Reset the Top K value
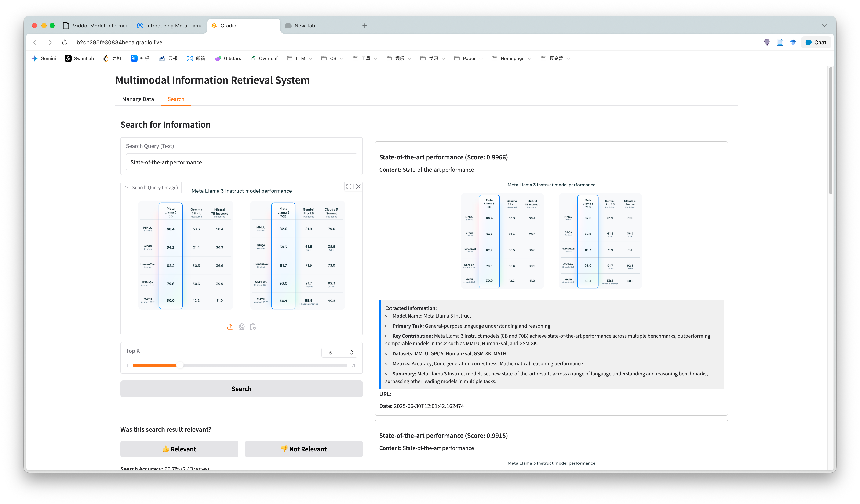Viewport: 860px width, 504px height. coord(351,352)
